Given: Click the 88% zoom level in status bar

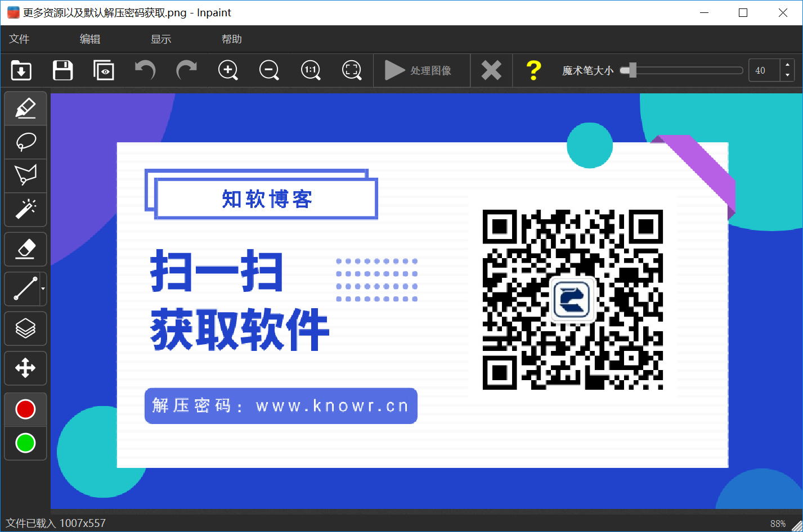Looking at the screenshot, I should click(778, 524).
